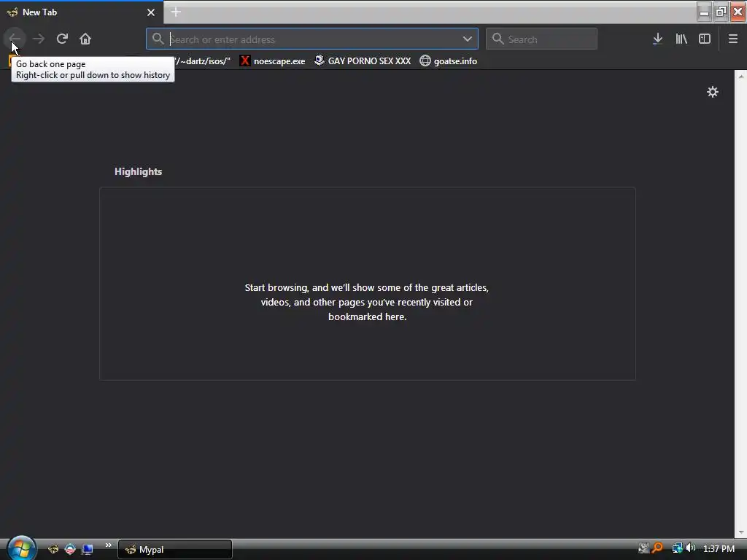Minimize the Mypal browser window
Viewport: 747px width, 560px height.
point(704,12)
